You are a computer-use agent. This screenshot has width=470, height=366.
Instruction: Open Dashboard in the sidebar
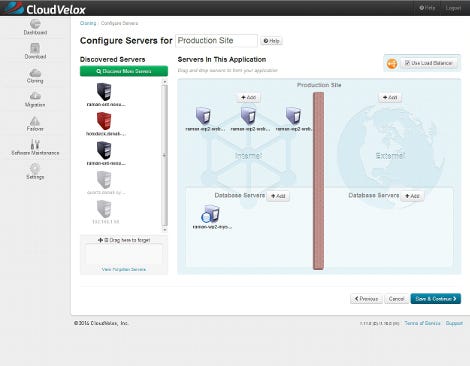tap(35, 27)
